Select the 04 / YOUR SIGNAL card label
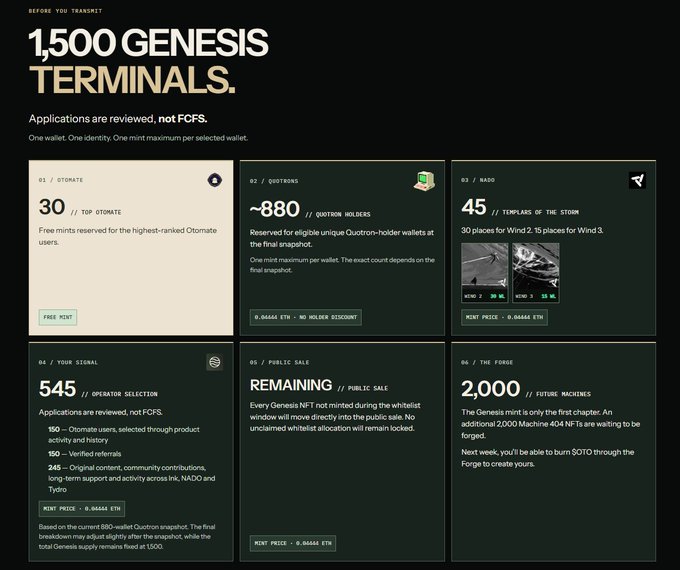Viewport: 680px width, 570px height. [x=68, y=362]
